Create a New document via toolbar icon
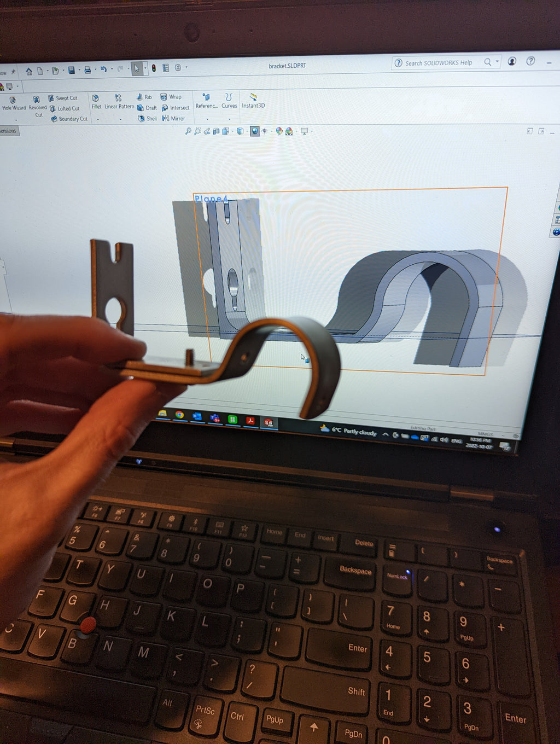The height and width of the screenshot is (744, 560). 40,71
